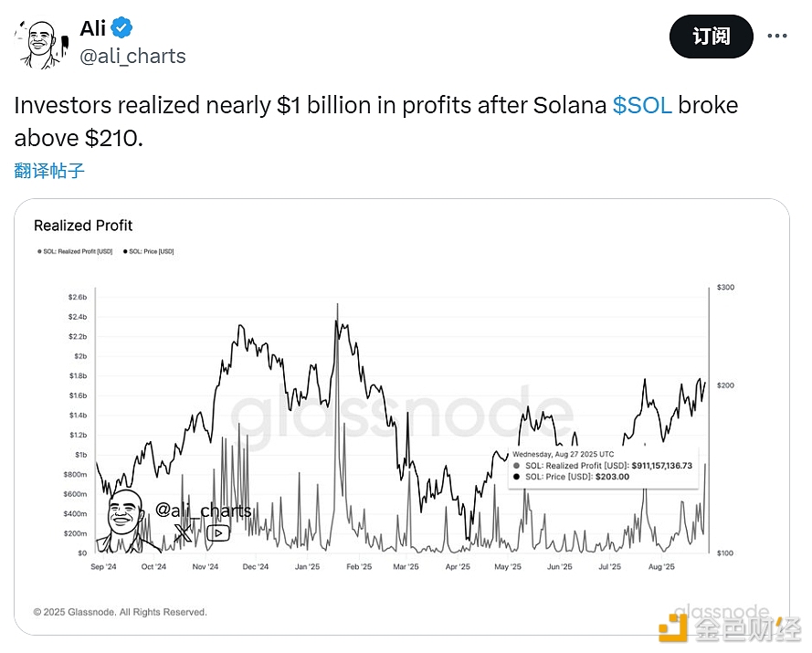Open the $SOL cashtag link
The height and width of the screenshot is (653, 812).
642,105
